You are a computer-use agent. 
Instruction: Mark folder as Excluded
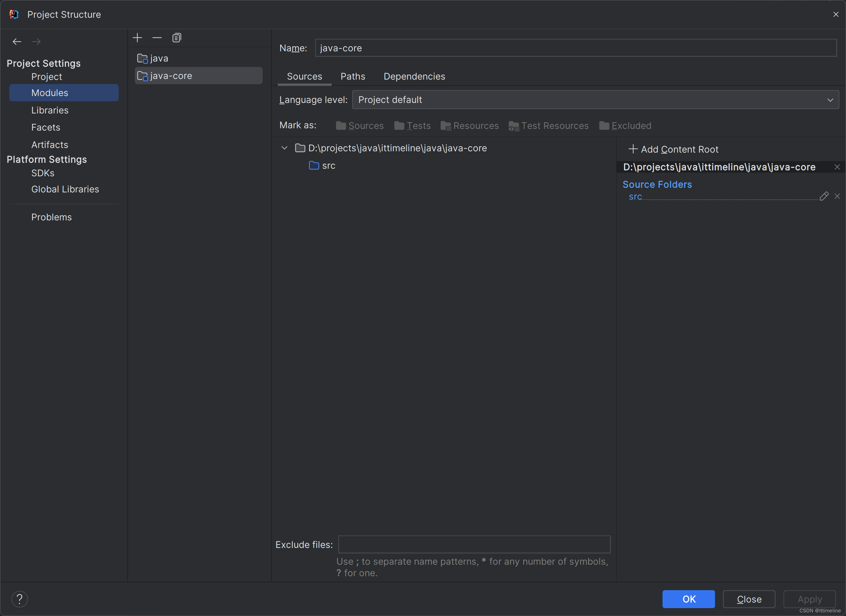tap(625, 125)
